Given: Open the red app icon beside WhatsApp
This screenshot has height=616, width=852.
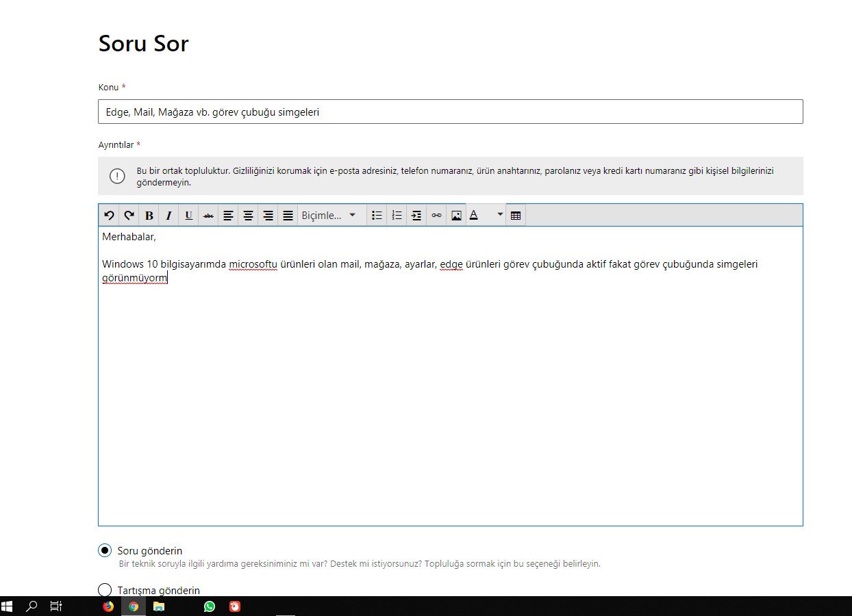Looking at the screenshot, I should 235,606.
